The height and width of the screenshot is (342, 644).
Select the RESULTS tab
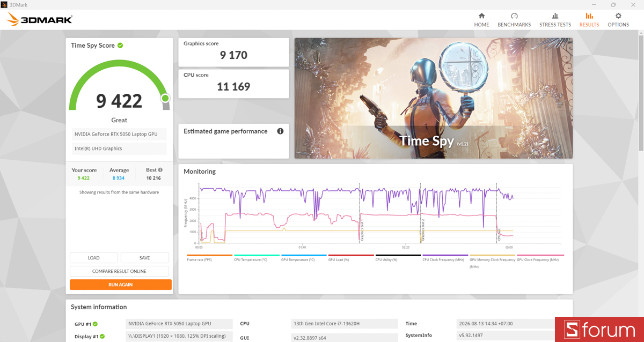coord(589,20)
